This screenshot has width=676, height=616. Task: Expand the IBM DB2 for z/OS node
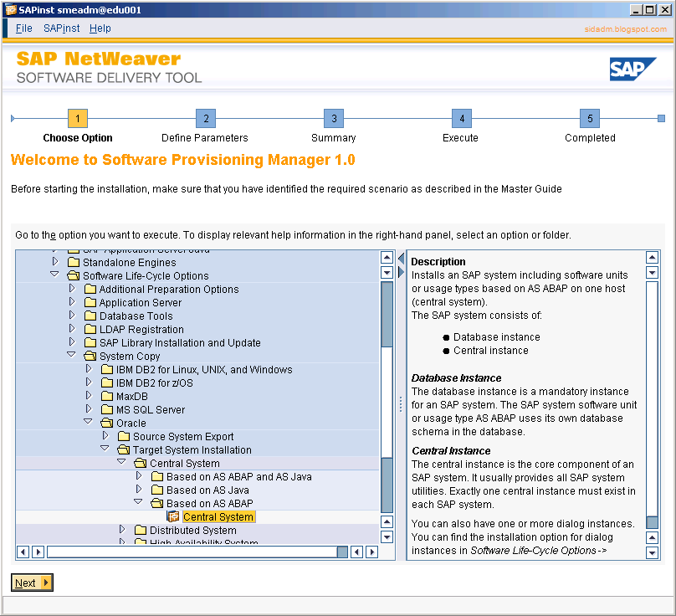pos(88,383)
